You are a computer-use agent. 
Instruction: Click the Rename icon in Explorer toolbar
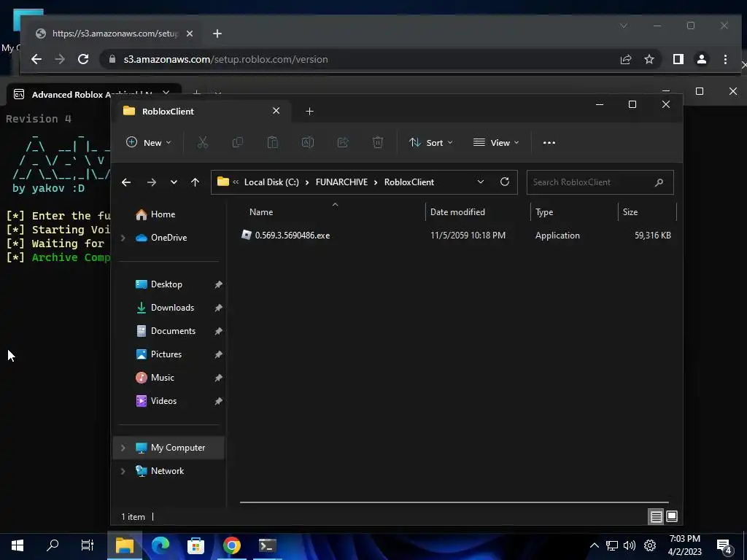[308, 142]
